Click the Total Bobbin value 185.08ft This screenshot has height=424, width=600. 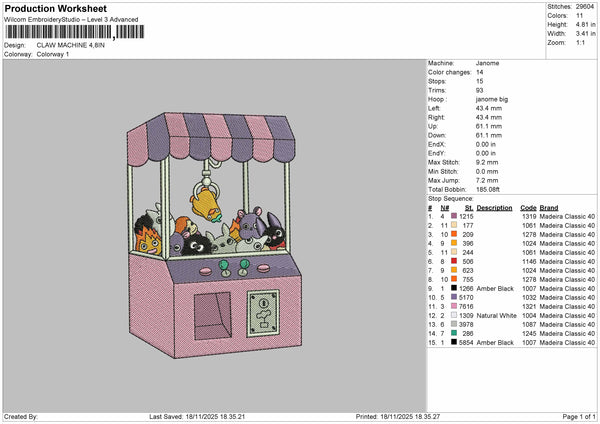click(x=488, y=189)
